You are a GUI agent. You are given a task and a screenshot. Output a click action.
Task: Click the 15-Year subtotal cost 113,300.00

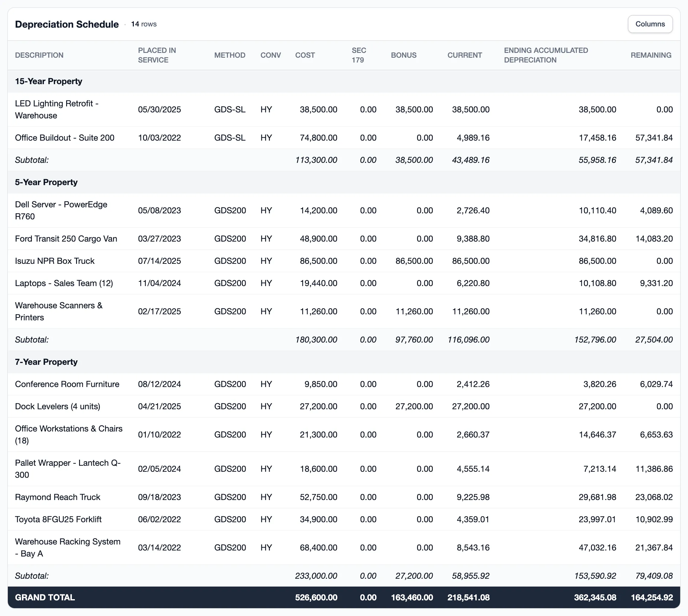(316, 160)
